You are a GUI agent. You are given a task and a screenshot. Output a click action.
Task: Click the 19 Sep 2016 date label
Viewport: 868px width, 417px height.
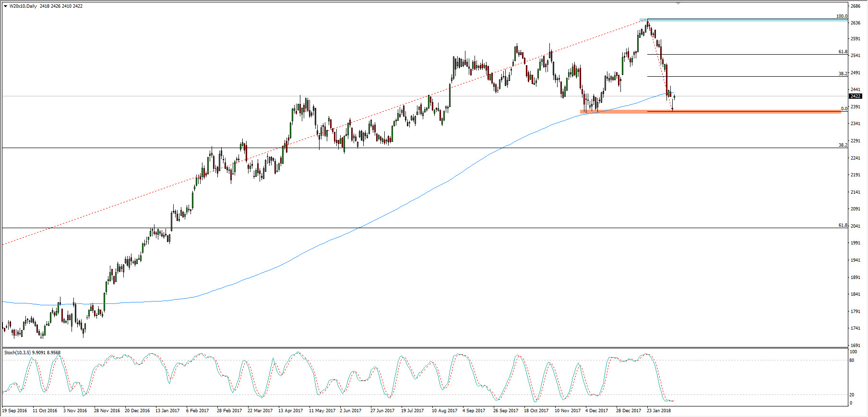point(15,411)
